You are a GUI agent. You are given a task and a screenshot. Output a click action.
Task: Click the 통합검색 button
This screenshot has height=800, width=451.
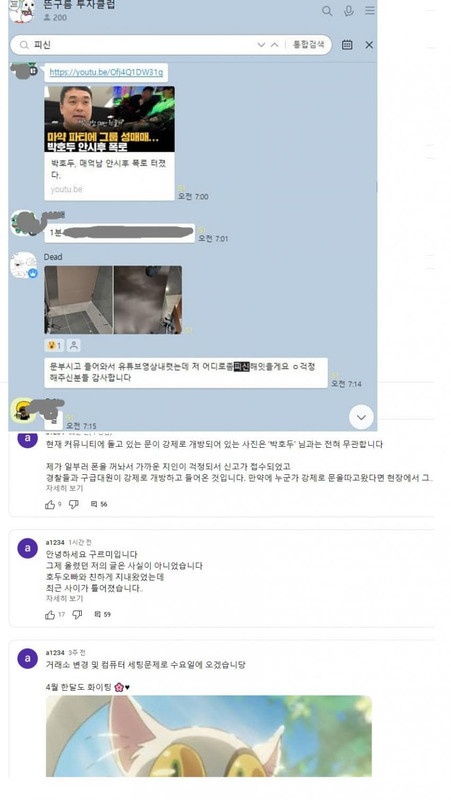[x=308, y=44]
